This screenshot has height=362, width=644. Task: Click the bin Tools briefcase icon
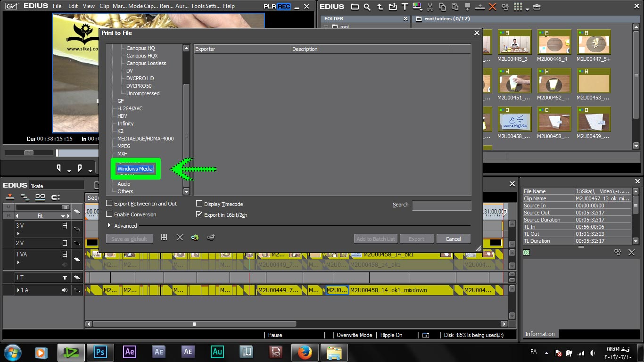click(537, 7)
